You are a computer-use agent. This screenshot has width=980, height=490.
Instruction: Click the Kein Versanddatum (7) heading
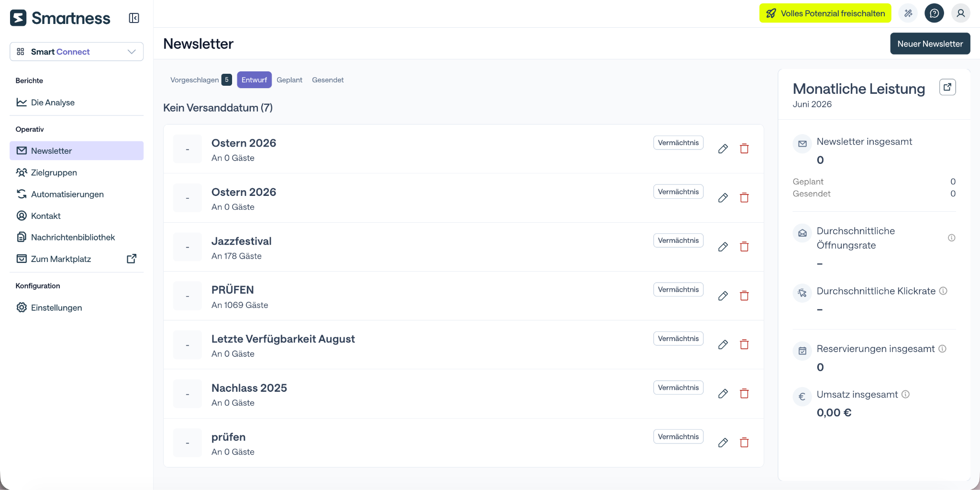coord(218,108)
